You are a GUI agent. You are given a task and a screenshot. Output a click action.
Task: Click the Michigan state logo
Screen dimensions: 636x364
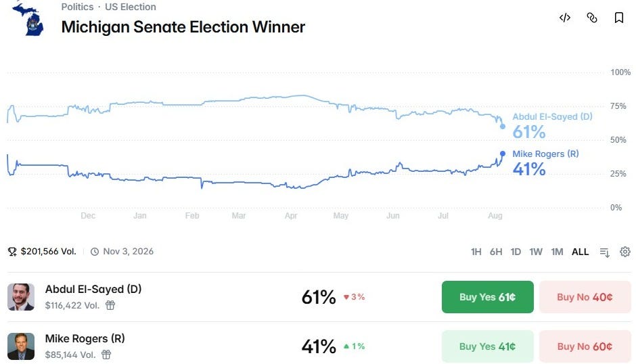click(28, 18)
